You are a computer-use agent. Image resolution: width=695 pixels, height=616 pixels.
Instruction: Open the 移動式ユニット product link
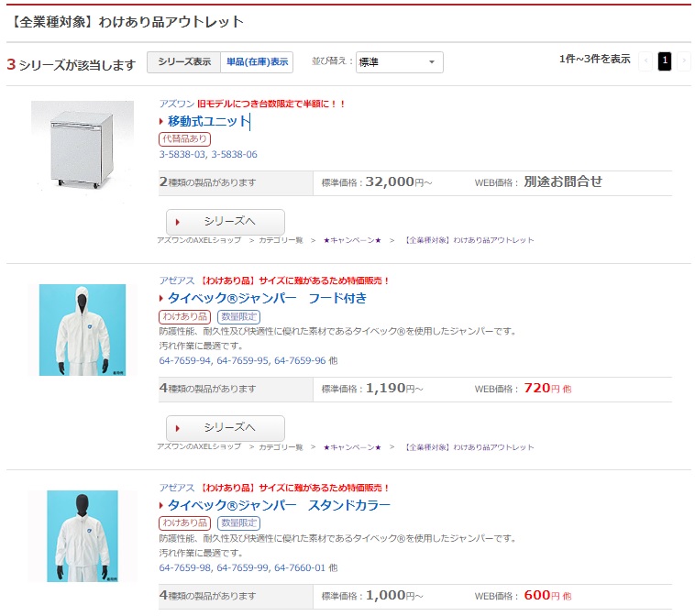point(208,121)
